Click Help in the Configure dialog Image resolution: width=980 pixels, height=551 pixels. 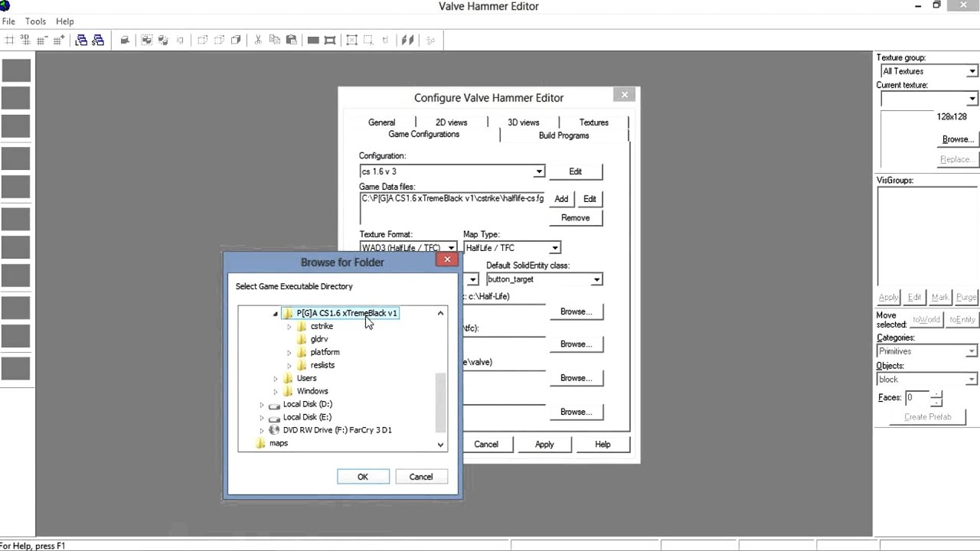[603, 444]
